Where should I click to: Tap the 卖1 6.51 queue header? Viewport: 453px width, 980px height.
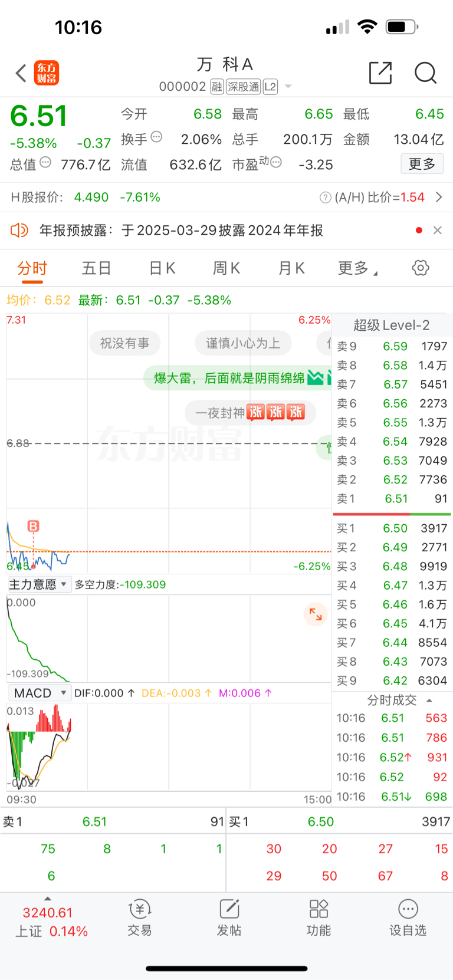pyautogui.click(x=113, y=821)
